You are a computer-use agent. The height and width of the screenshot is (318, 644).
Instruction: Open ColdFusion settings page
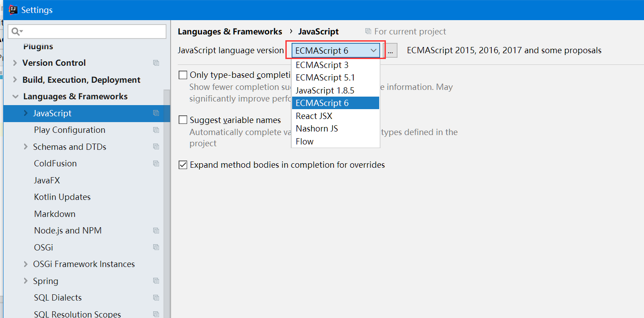[55, 164]
